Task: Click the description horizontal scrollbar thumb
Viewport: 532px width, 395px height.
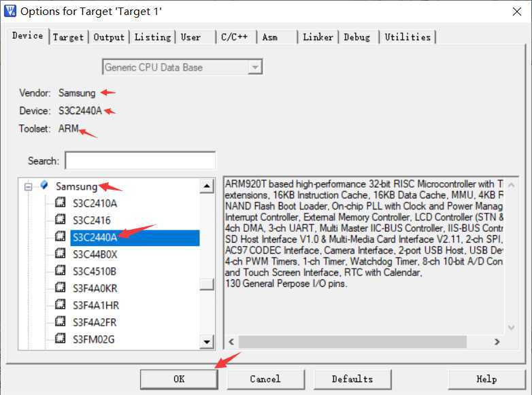Action: 352,342
